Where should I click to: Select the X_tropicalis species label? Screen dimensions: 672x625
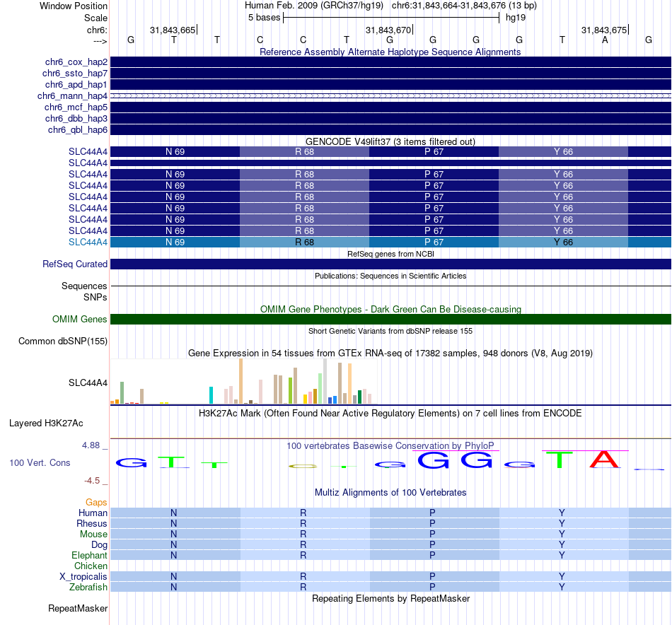[x=83, y=577]
